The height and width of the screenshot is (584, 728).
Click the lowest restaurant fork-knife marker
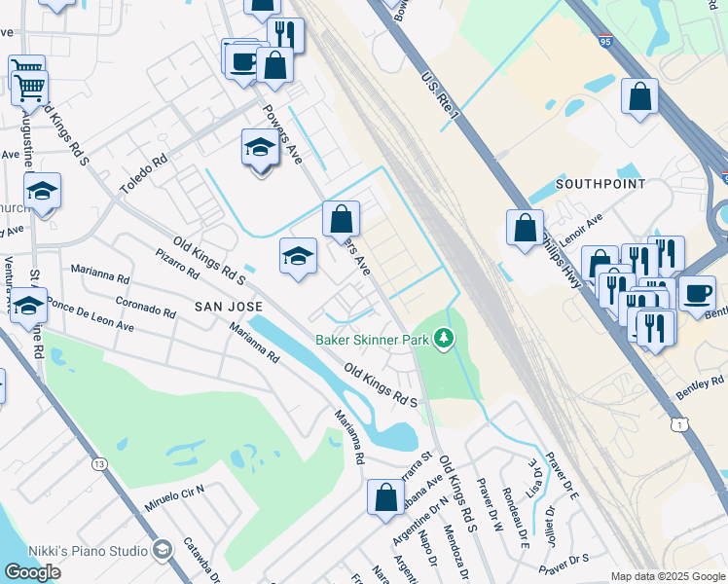coord(655,330)
